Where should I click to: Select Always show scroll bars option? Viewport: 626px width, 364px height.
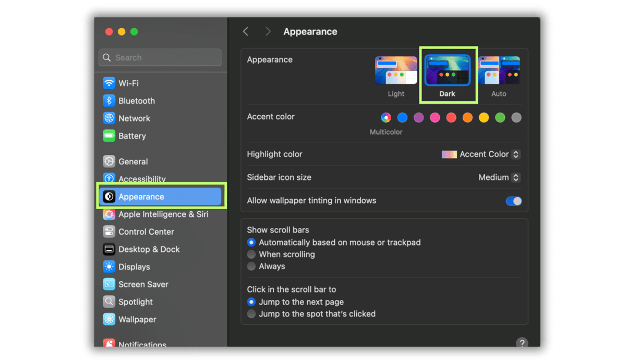tap(251, 266)
